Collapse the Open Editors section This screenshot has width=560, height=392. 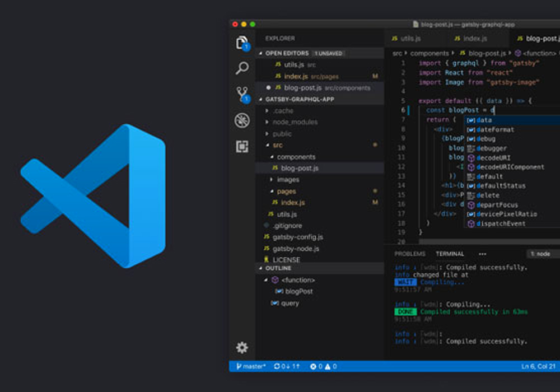point(261,53)
